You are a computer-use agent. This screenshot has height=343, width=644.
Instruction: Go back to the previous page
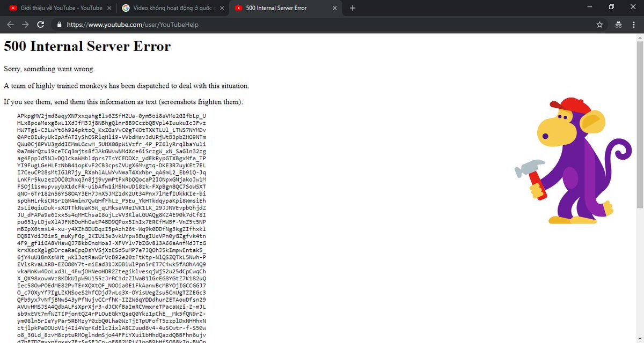10,25
